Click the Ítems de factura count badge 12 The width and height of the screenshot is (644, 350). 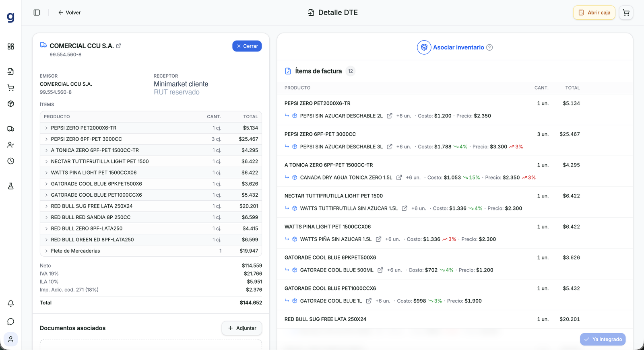pyautogui.click(x=351, y=71)
